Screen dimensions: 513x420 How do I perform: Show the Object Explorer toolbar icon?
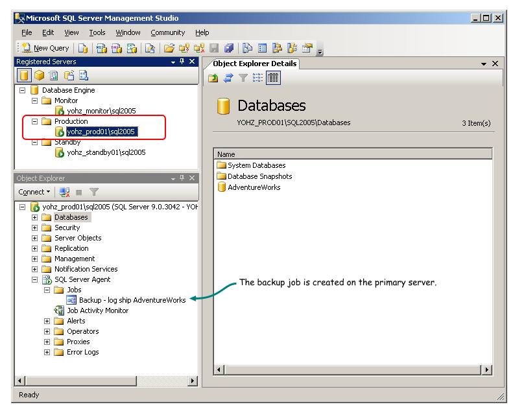[x=277, y=49]
